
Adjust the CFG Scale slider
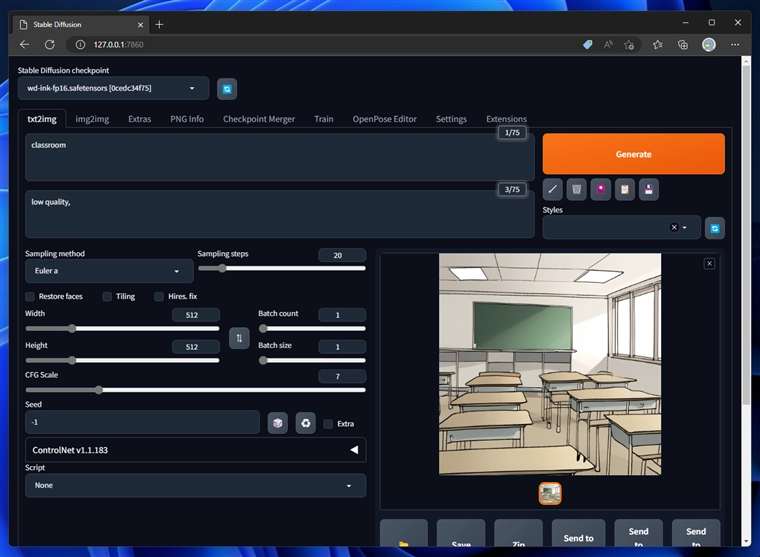click(195, 390)
